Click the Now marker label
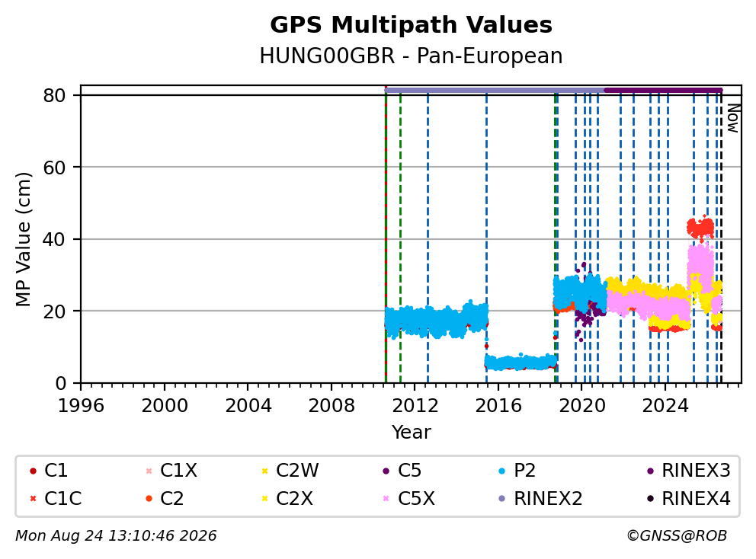This screenshot has height=559, width=756. tap(733, 119)
